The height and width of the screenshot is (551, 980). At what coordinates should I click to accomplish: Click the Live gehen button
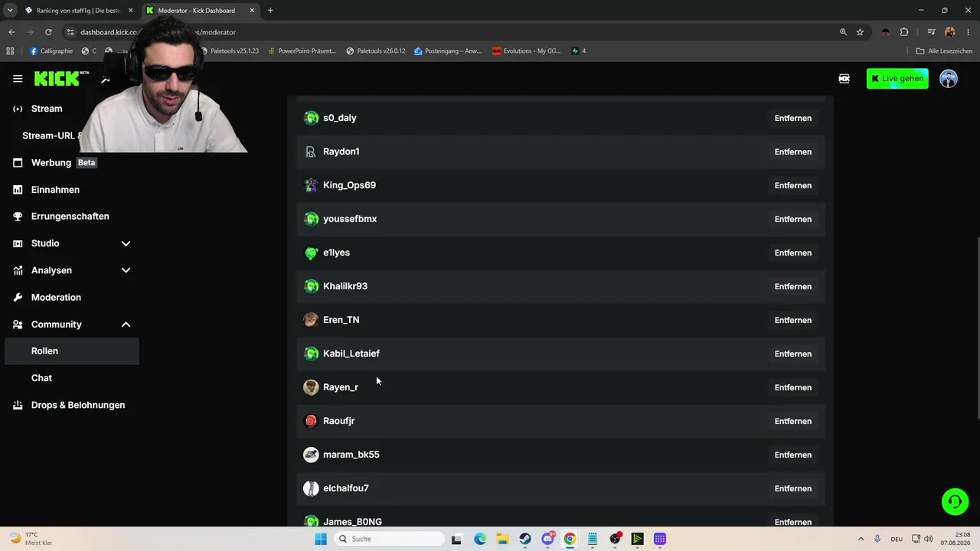tap(897, 79)
